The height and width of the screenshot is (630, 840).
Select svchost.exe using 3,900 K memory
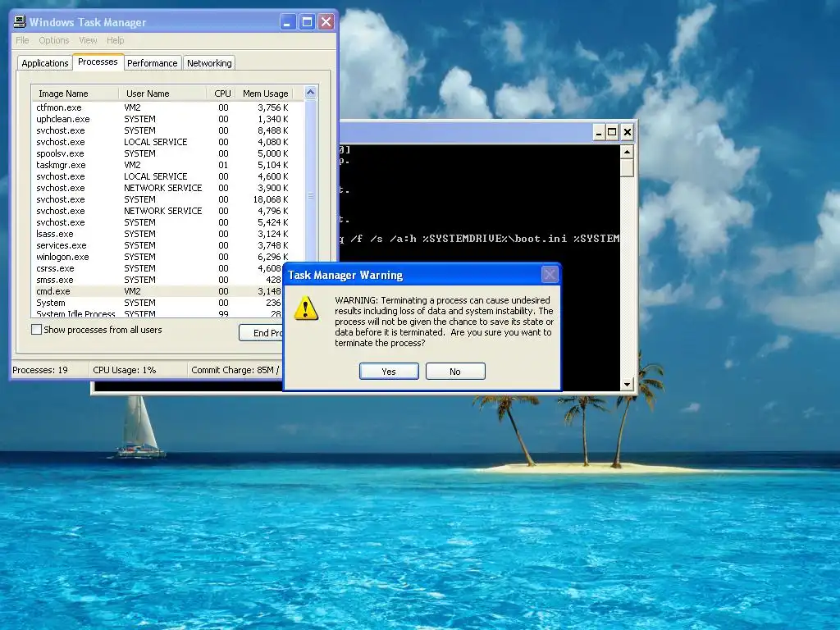pyautogui.click(x=167, y=188)
